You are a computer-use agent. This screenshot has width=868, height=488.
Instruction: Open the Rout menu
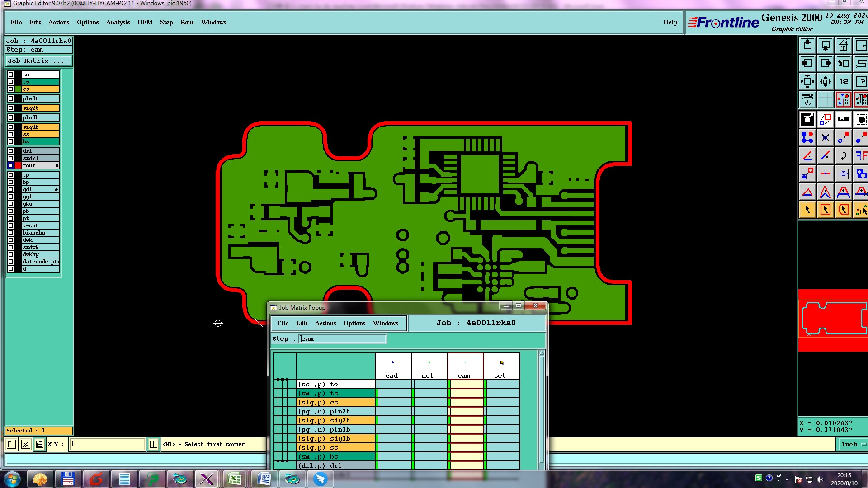[x=187, y=22]
